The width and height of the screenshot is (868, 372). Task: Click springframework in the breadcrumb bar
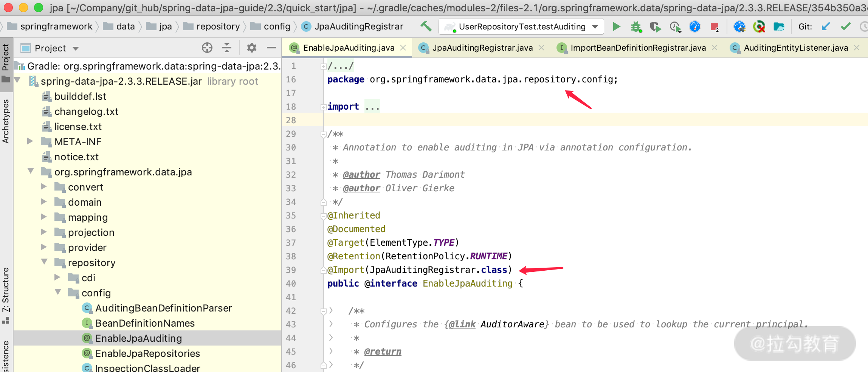point(56,26)
